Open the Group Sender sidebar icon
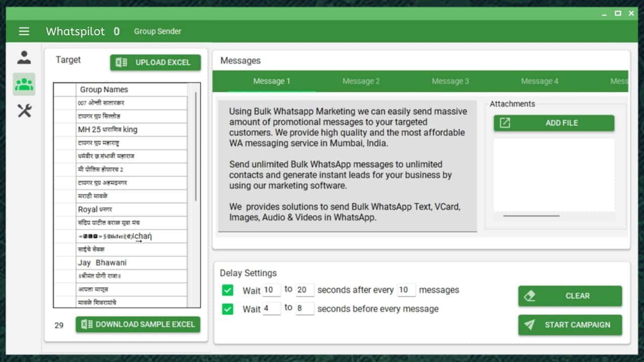 tap(24, 84)
